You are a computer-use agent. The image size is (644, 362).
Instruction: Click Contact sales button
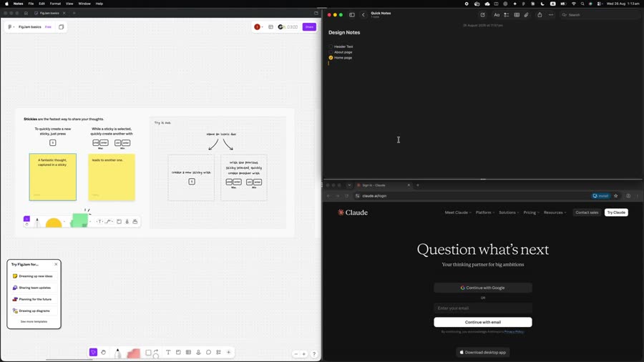point(587,212)
